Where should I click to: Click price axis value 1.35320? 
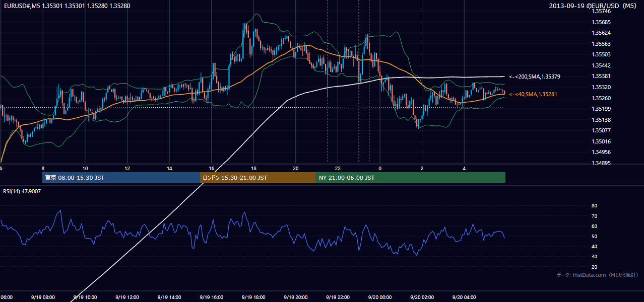600,87
